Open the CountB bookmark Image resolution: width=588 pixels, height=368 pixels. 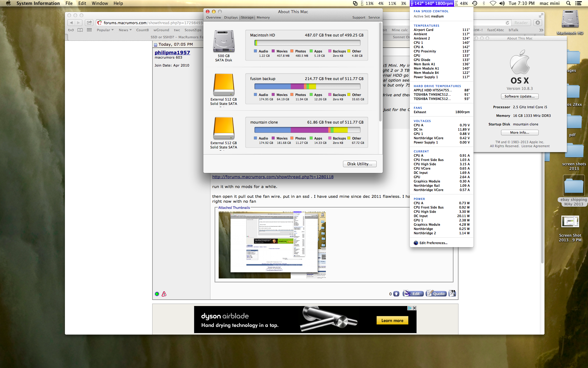[142, 30]
